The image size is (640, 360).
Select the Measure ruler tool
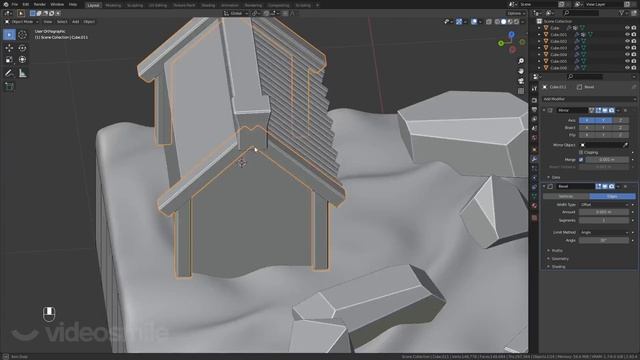[x=22, y=73]
